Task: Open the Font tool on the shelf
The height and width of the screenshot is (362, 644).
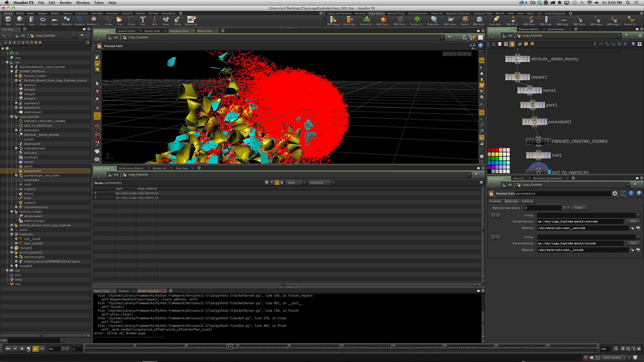Action: coord(143,21)
